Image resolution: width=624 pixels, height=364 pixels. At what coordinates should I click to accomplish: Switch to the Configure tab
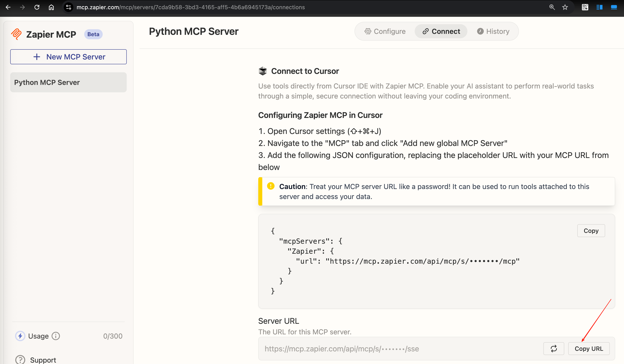click(385, 31)
